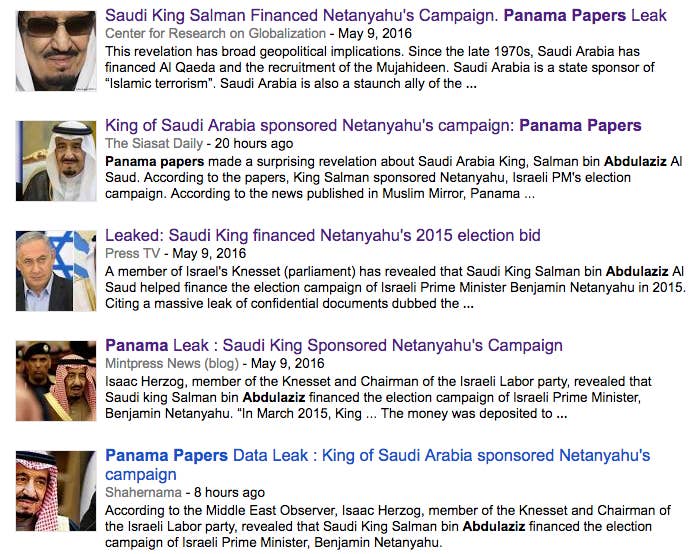Open 'Leaked: Saudi King financed Netanyahu's 2015 election bid'
The width and height of the screenshot is (700, 554).
323,235
